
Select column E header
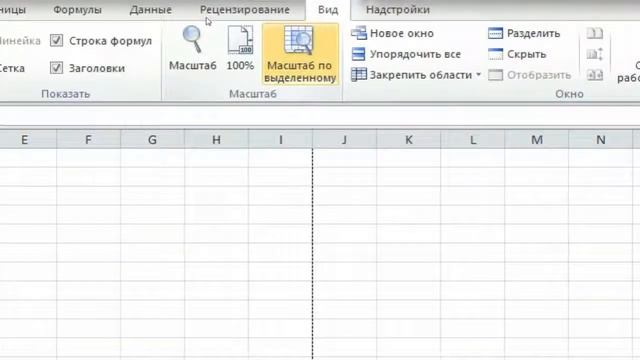(24, 140)
